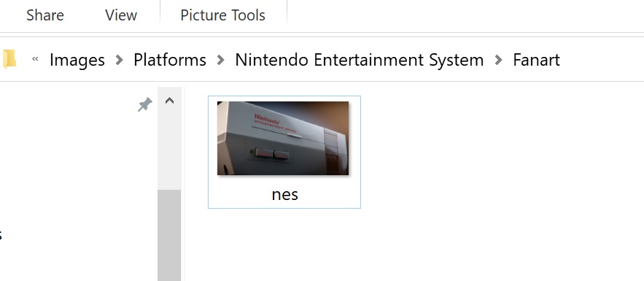Switch to the View ribbon tab
644x281 pixels.
tap(121, 15)
